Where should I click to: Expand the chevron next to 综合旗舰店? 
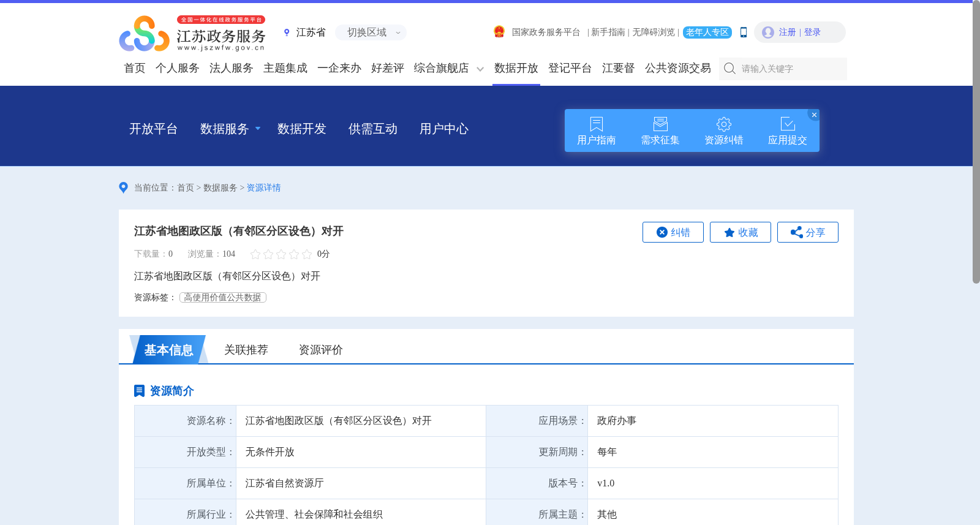point(480,69)
